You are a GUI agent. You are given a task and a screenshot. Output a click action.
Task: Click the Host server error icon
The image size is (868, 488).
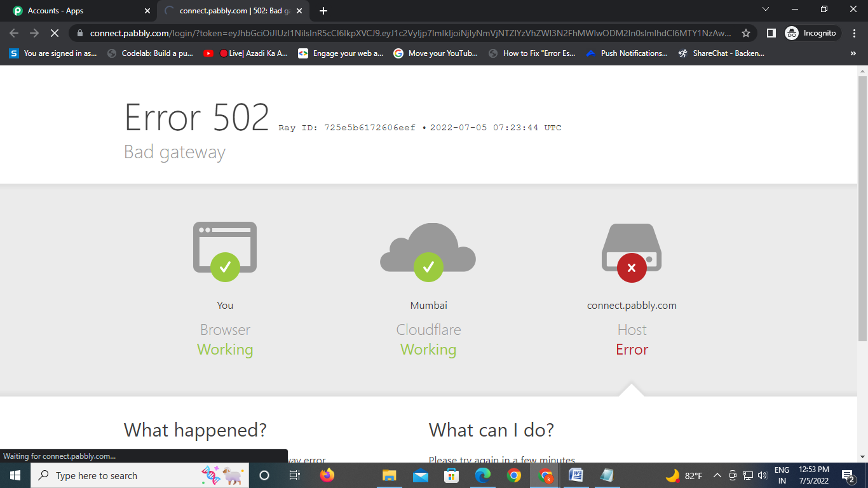point(632,252)
